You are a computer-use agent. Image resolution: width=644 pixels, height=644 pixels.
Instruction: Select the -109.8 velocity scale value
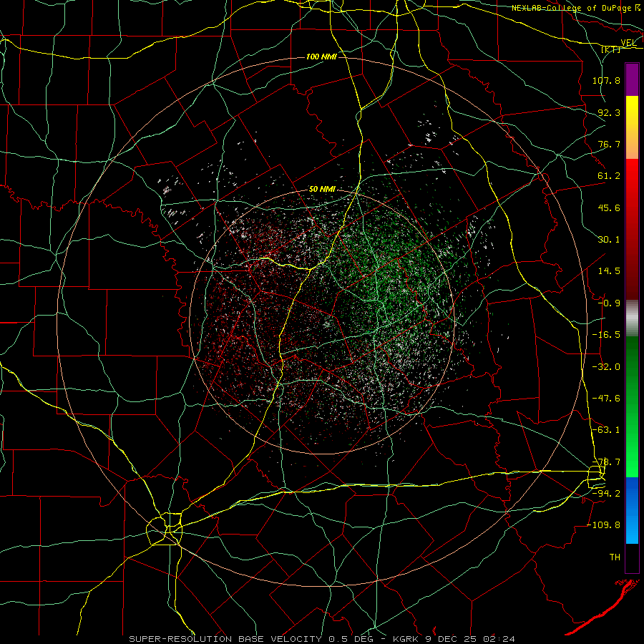604,525
